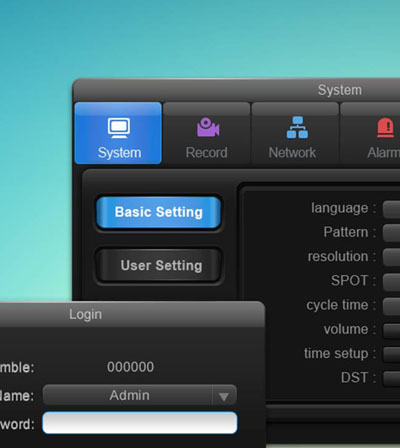
Task: Click the System monitor icon
Action: pyautogui.click(x=119, y=128)
